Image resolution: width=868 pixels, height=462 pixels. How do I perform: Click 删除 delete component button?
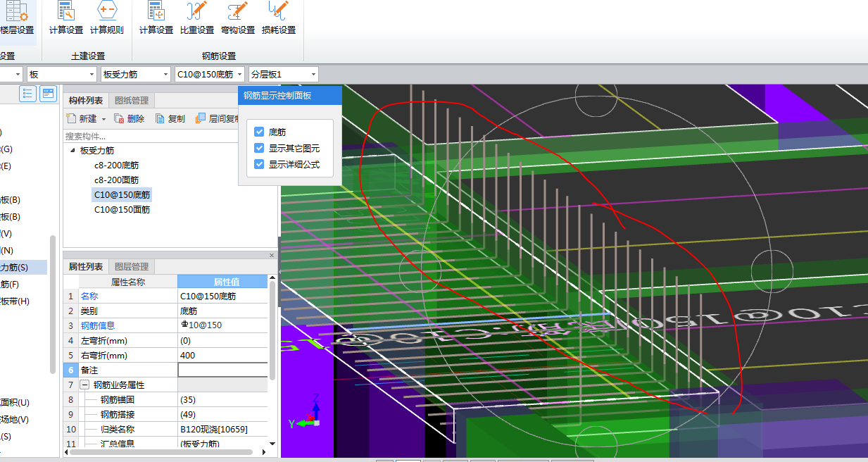130,119
